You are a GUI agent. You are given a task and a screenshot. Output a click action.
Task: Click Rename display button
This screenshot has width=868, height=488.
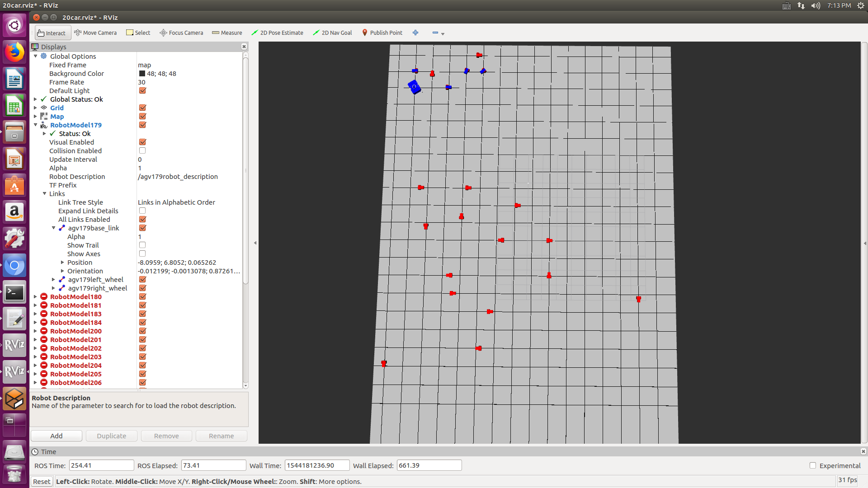click(x=222, y=436)
